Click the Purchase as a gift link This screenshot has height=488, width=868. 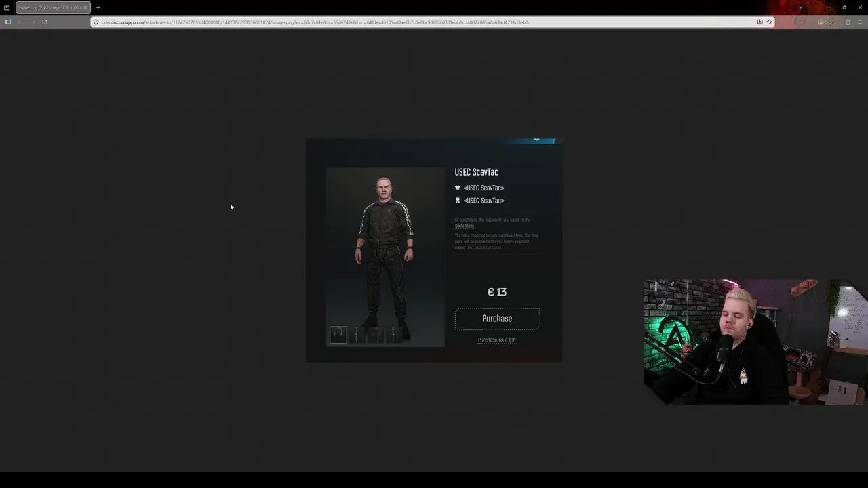tap(497, 340)
